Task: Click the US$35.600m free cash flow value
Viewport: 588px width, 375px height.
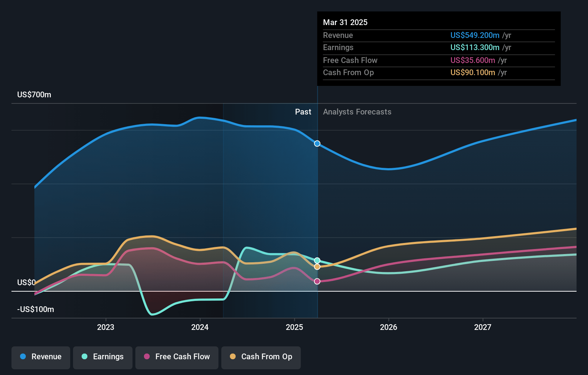Action: (x=473, y=60)
